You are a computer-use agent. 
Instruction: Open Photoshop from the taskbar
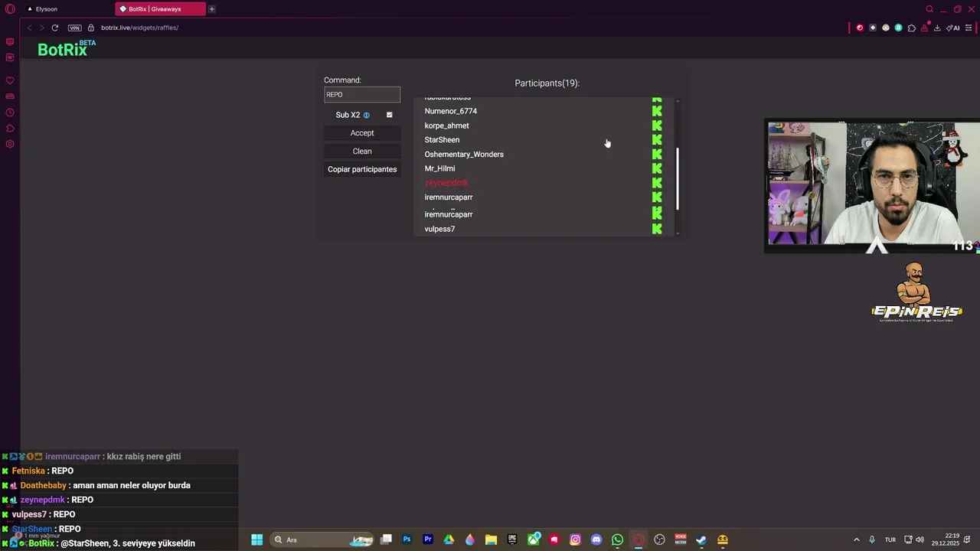(x=407, y=540)
